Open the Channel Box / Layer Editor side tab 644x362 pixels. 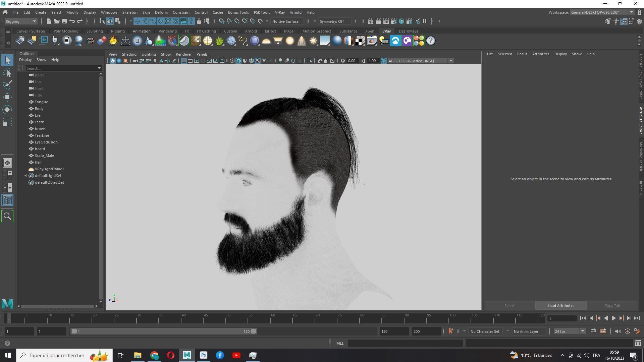641,76
